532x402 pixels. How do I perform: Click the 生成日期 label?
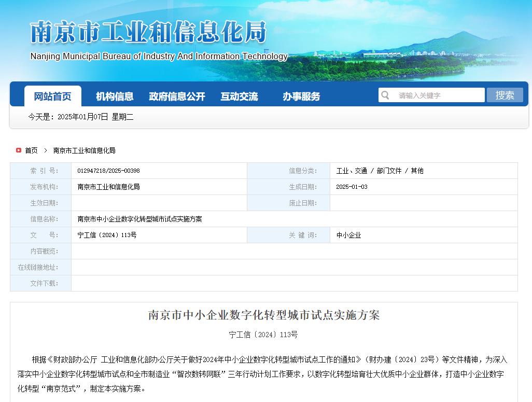coord(303,187)
